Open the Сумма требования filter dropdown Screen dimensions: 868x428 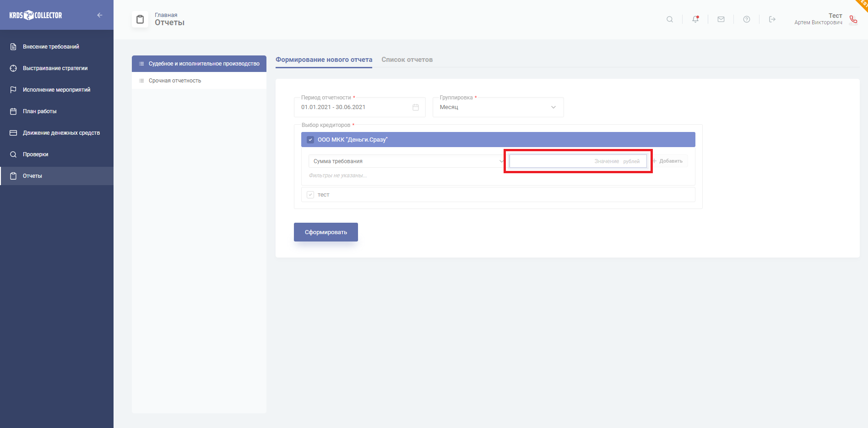point(407,161)
